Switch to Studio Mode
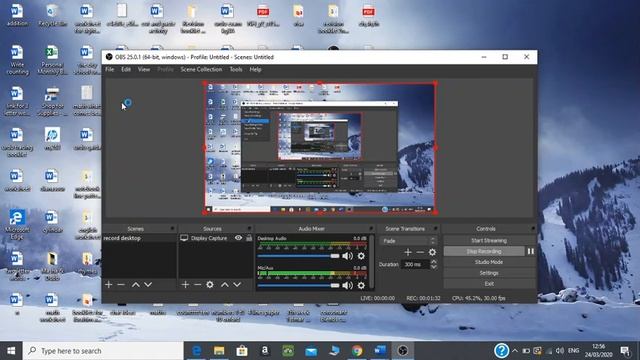The image size is (640, 360). pos(489,262)
